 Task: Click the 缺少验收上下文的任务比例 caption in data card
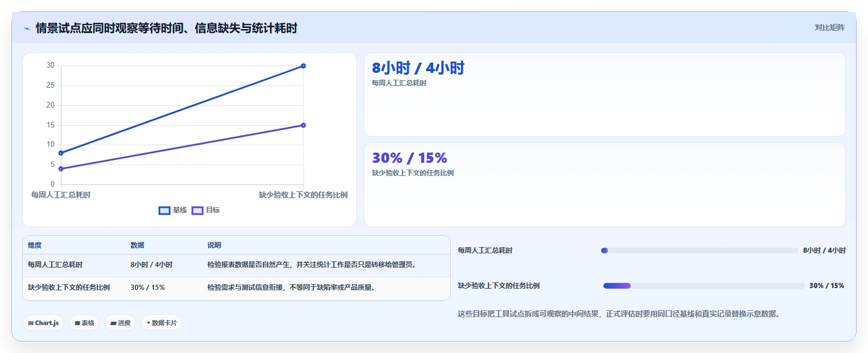413,173
